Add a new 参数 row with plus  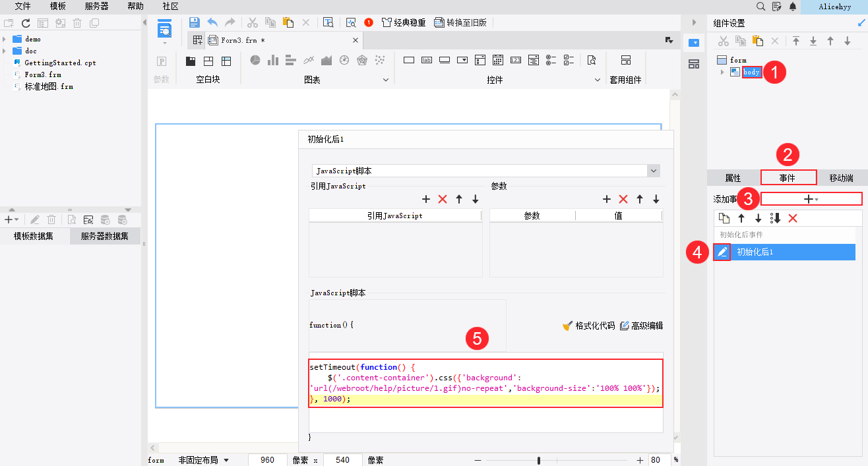[607, 199]
